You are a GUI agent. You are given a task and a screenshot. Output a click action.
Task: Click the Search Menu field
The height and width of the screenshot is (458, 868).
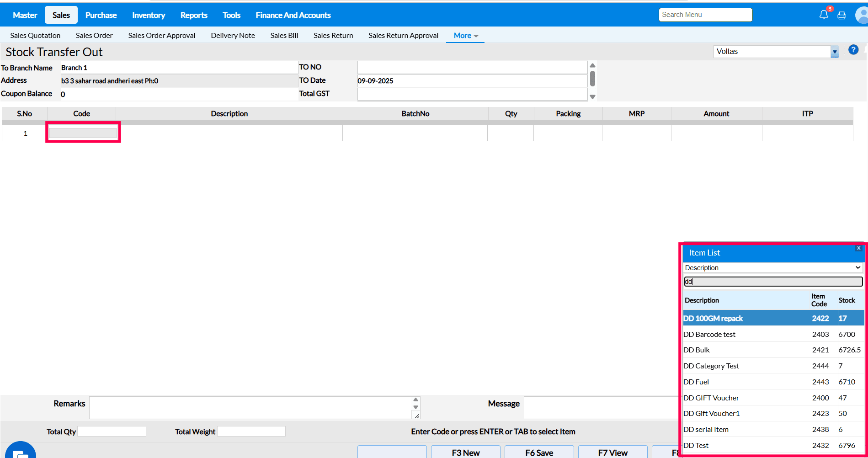(x=705, y=15)
